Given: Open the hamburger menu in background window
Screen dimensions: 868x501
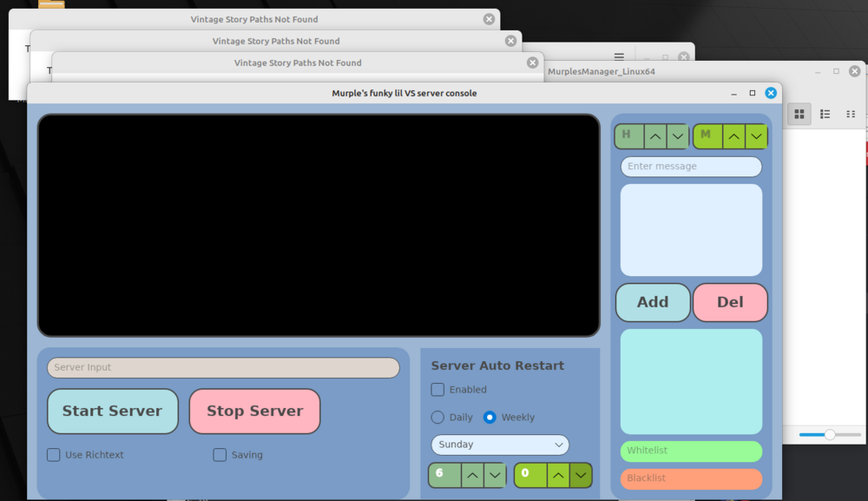Looking at the screenshot, I should point(619,57).
